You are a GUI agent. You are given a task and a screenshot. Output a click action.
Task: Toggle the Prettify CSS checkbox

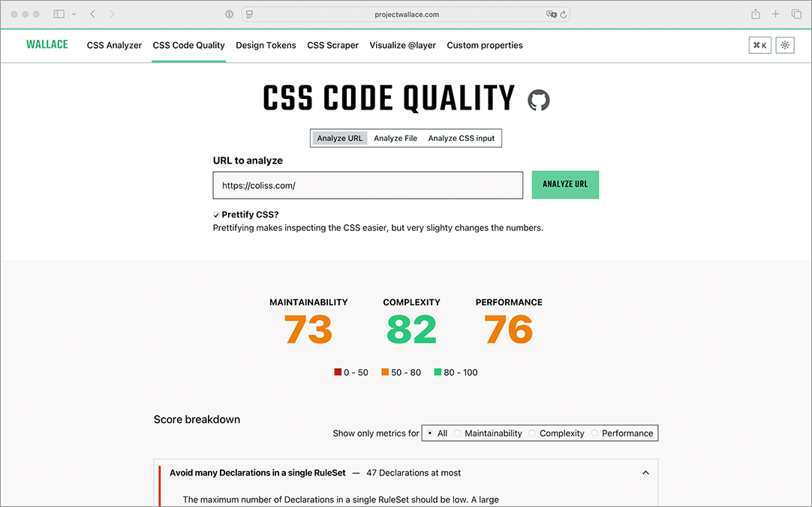[x=216, y=215]
